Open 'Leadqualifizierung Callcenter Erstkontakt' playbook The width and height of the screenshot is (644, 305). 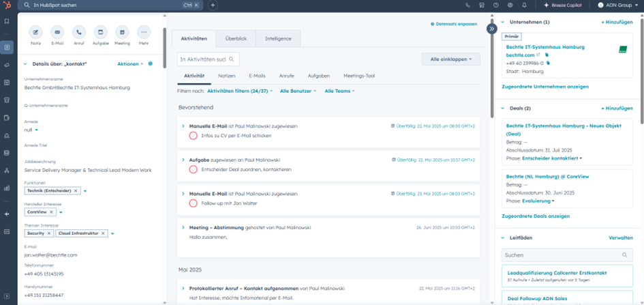coord(557,272)
